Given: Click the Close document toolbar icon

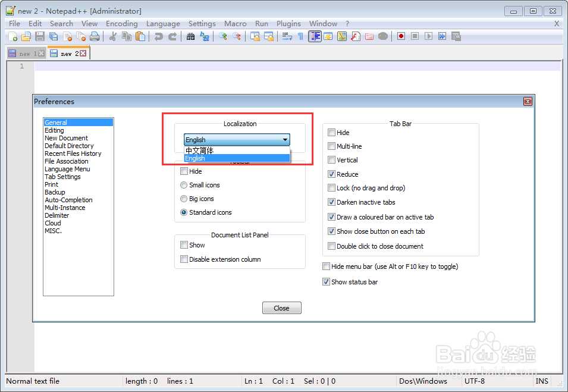Looking at the screenshot, I should (x=67, y=36).
